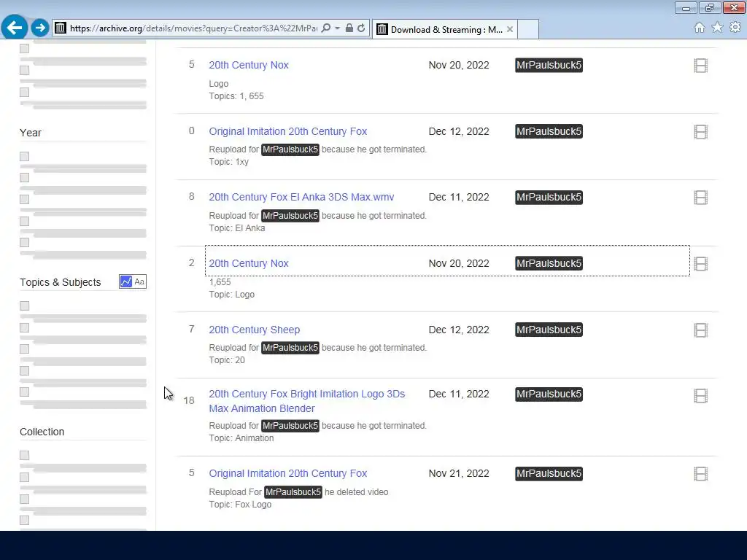Click MrPaulsbuck5 mention in El Anka description
This screenshot has width=747, height=560.
coord(290,216)
